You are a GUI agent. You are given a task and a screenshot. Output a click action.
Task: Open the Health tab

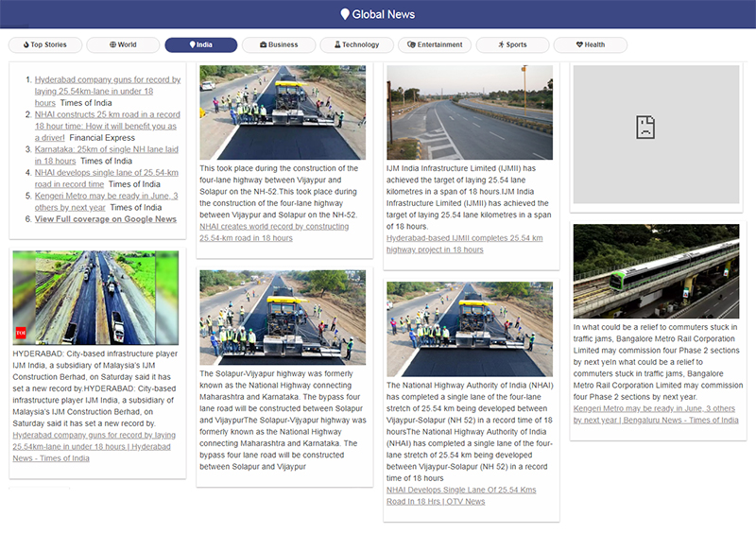click(x=591, y=44)
